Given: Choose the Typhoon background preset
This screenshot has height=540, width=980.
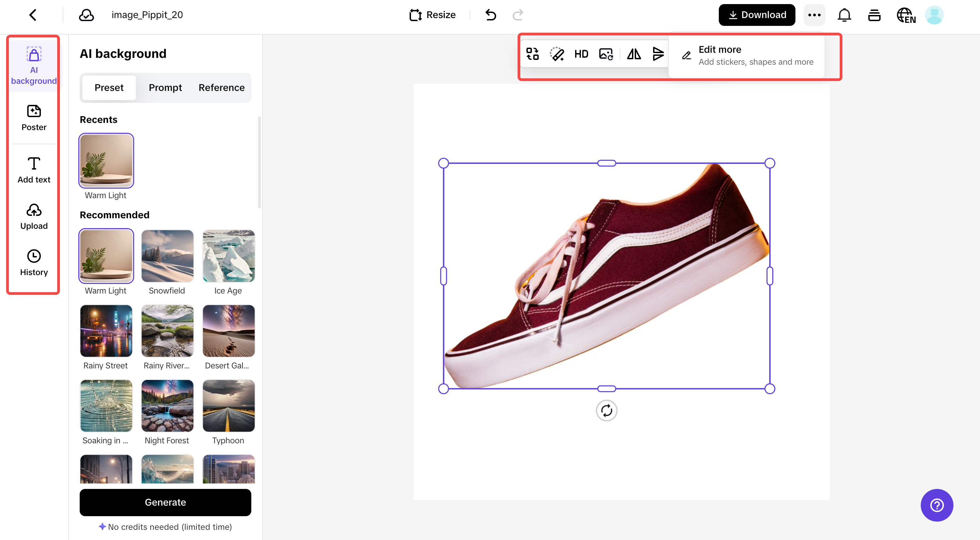Looking at the screenshot, I should coord(228,406).
